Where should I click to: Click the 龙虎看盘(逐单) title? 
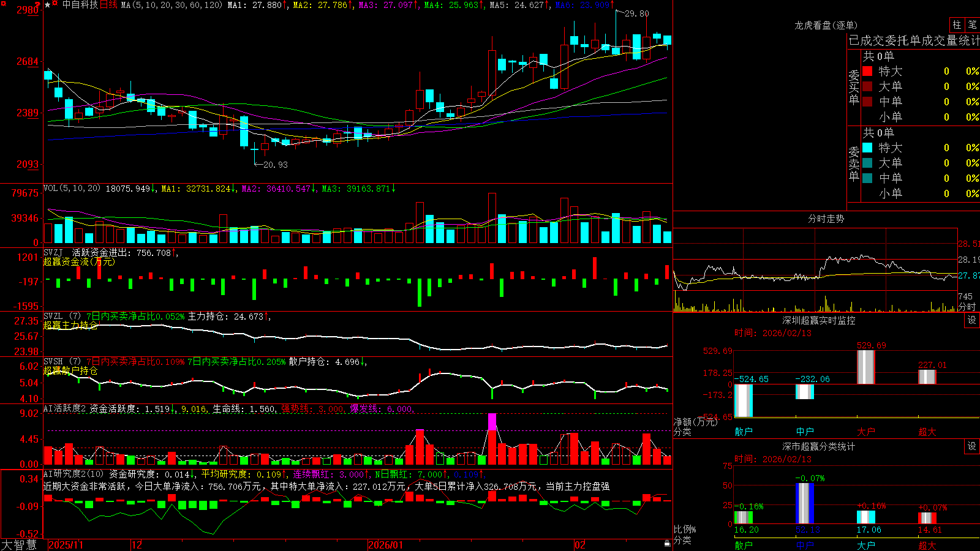coord(826,25)
